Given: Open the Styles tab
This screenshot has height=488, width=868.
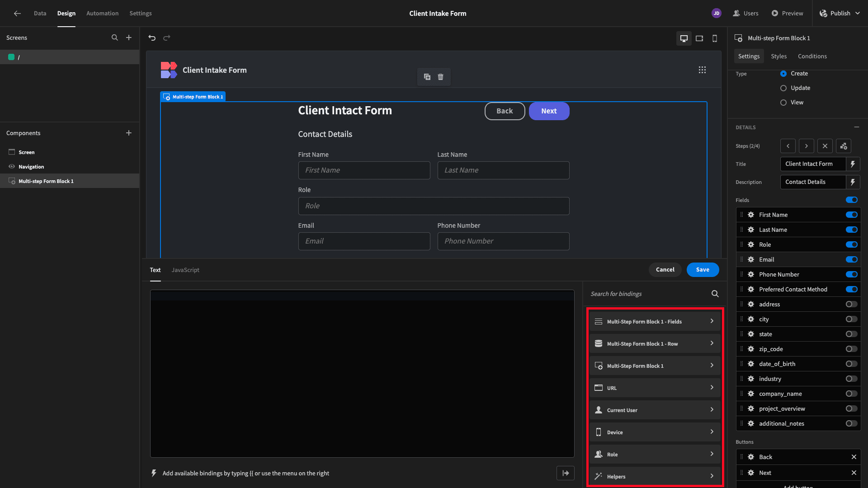Looking at the screenshot, I should point(778,56).
